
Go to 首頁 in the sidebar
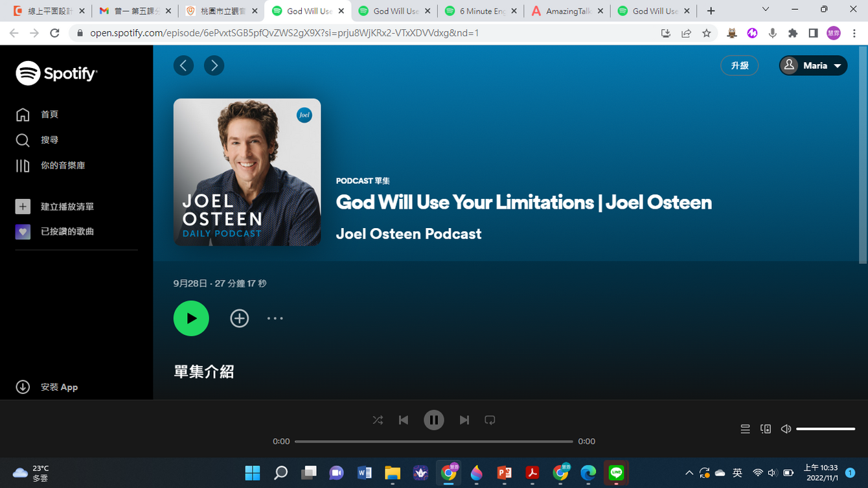[x=49, y=114]
